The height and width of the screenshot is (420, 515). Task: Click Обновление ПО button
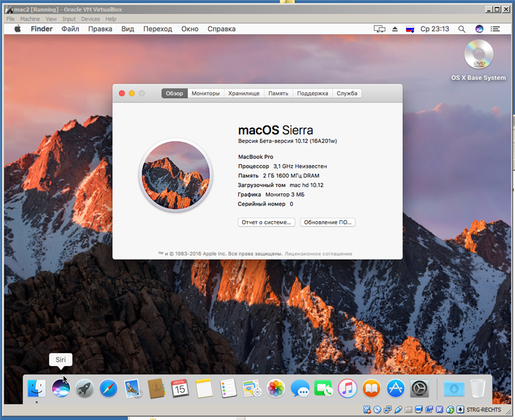pyautogui.click(x=328, y=222)
